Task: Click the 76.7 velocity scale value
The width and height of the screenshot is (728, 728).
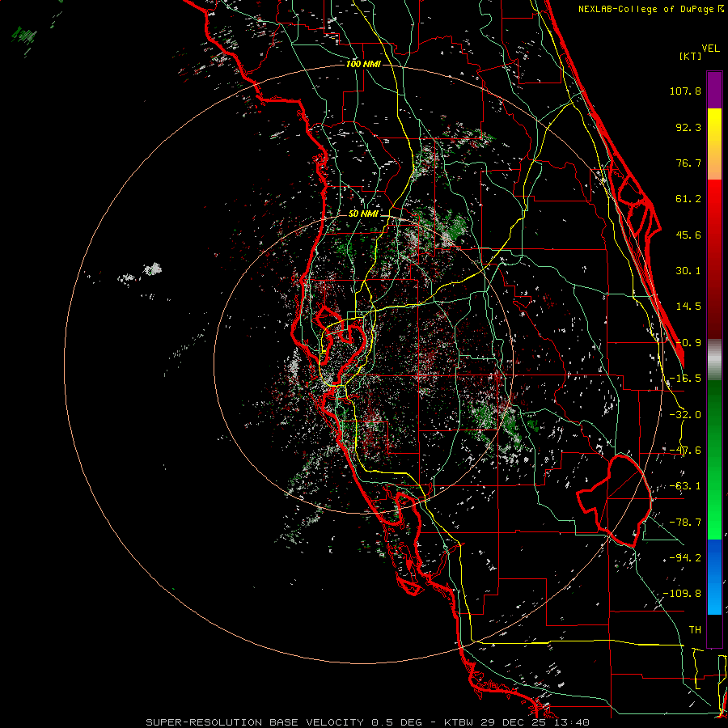Action: click(688, 163)
